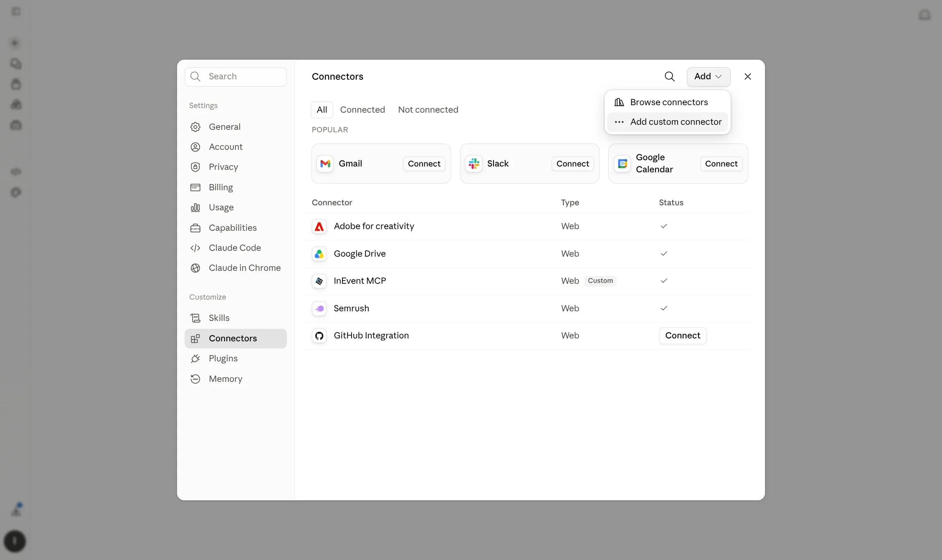Click the Status column header
This screenshot has height=560, width=942.
point(671,202)
